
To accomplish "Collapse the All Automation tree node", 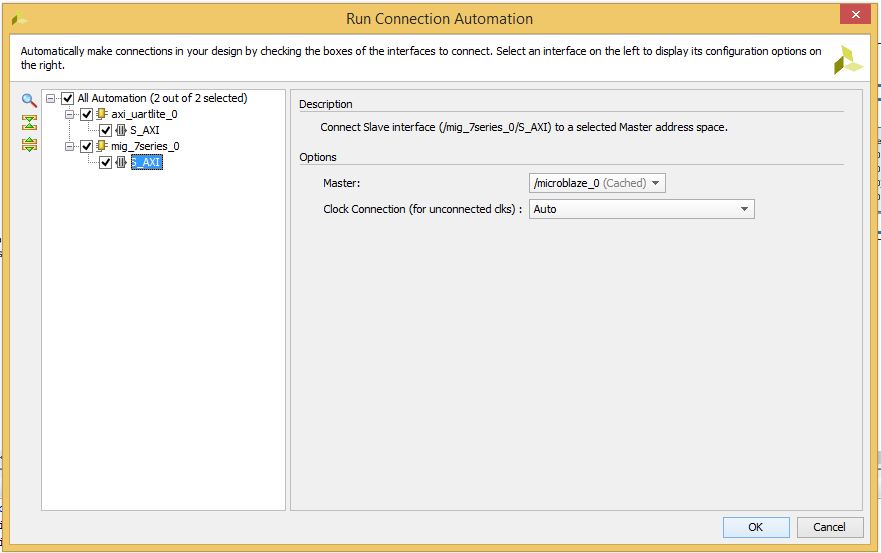I will (x=51, y=98).
